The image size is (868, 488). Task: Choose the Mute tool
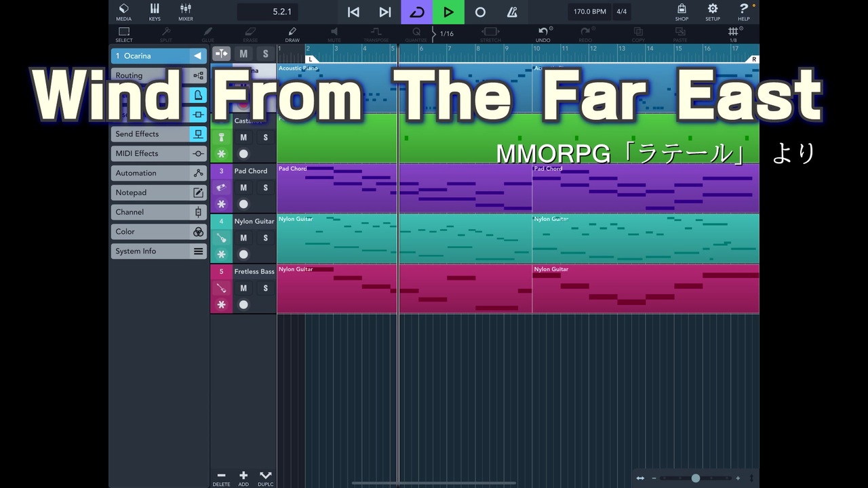[x=334, y=35]
